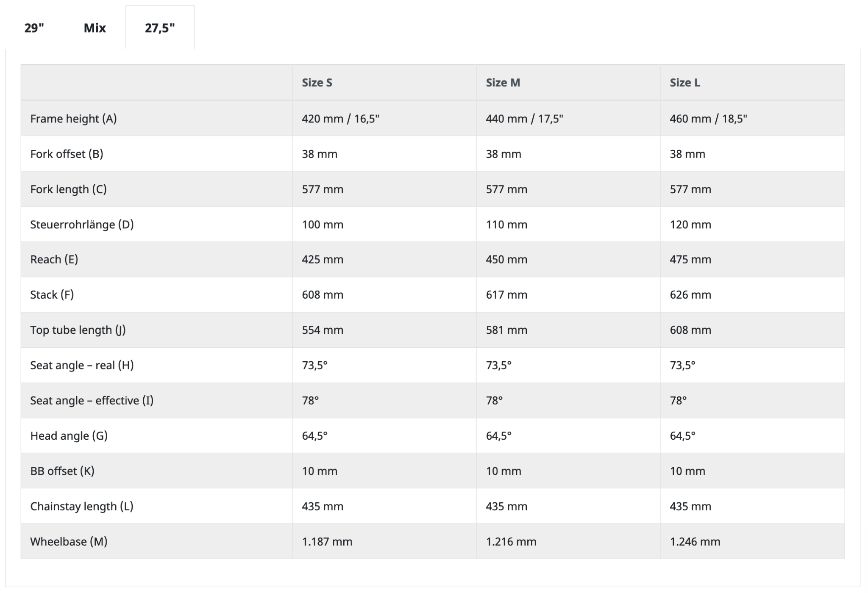The width and height of the screenshot is (868, 593).
Task: Click the Size L column header
Action: (684, 83)
